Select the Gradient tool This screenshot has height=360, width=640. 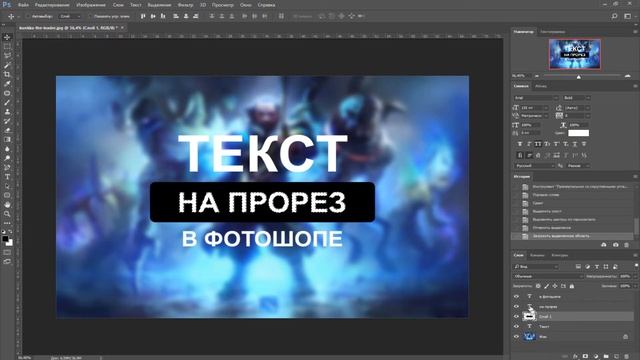7,140
